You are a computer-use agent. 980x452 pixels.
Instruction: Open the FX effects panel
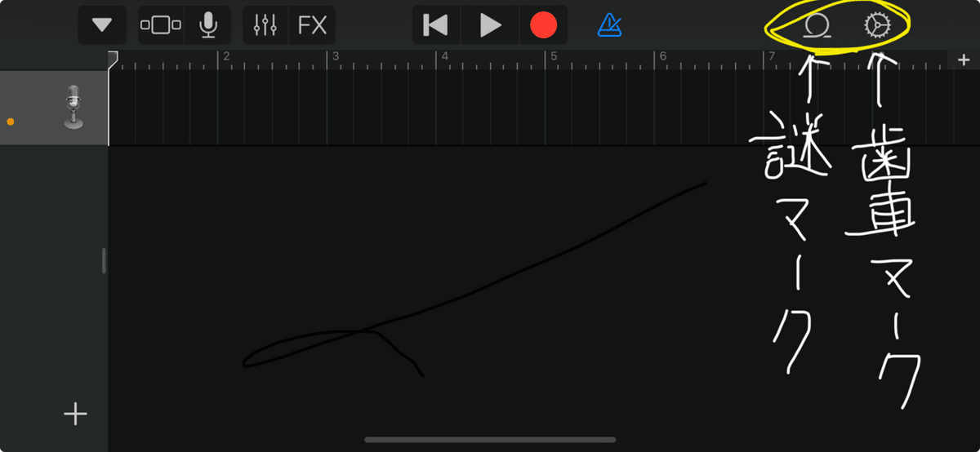[312, 25]
